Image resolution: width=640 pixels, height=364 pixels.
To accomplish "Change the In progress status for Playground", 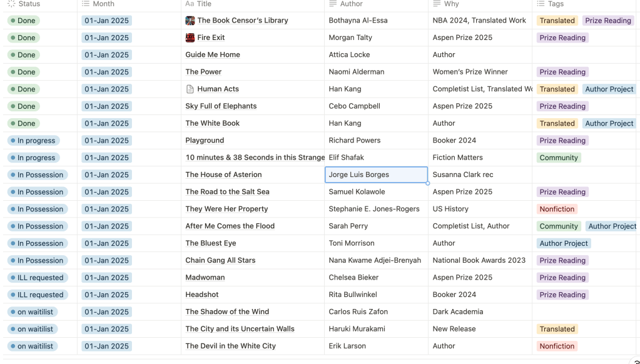I will 34,141.
